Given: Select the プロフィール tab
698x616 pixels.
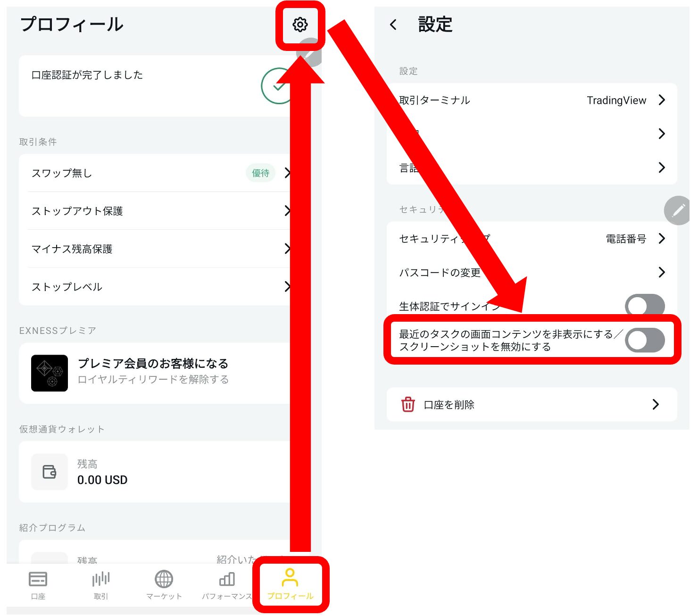Looking at the screenshot, I should tap(290, 585).
